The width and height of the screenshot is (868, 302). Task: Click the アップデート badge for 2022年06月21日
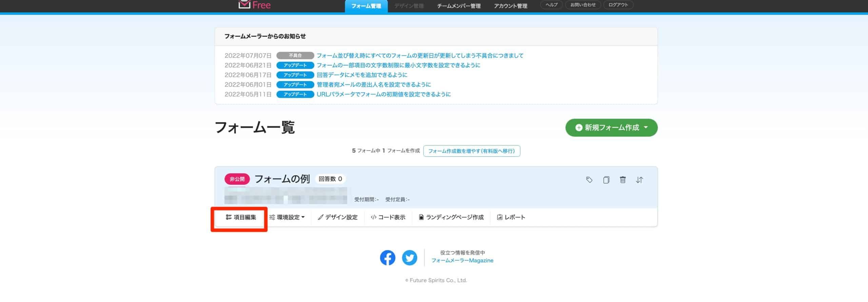(295, 65)
